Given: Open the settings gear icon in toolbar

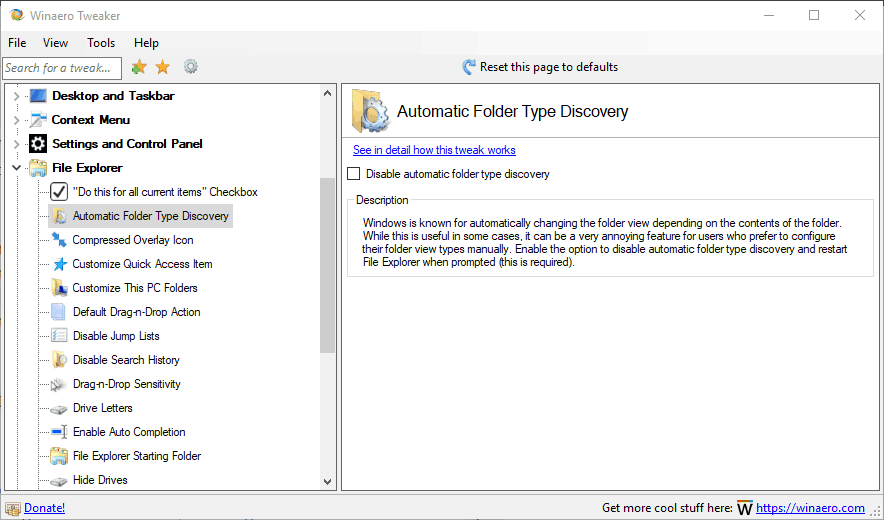Looking at the screenshot, I should pyautogui.click(x=190, y=67).
